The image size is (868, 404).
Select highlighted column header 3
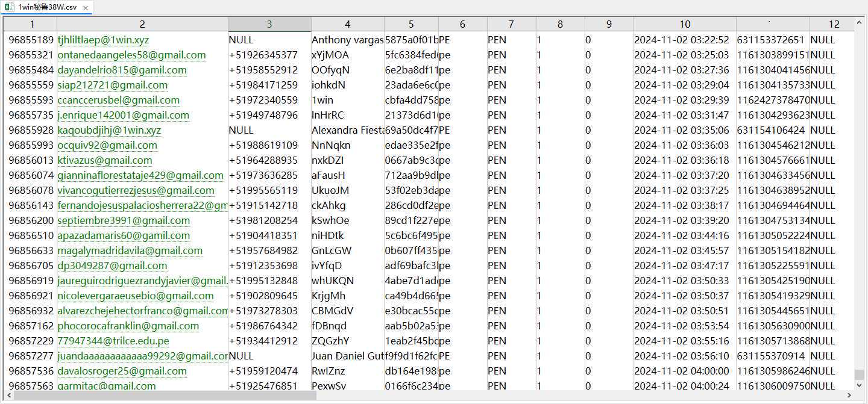coord(269,24)
